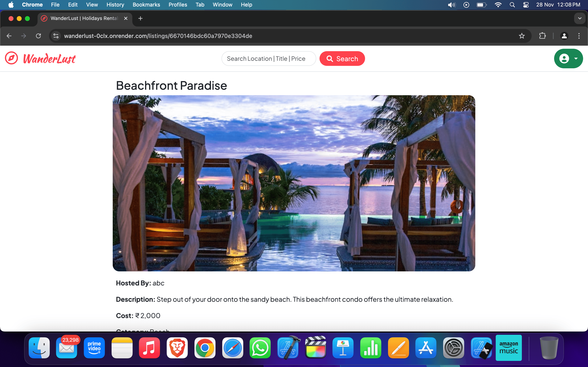View site information icon in address bar

tap(56, 36)
